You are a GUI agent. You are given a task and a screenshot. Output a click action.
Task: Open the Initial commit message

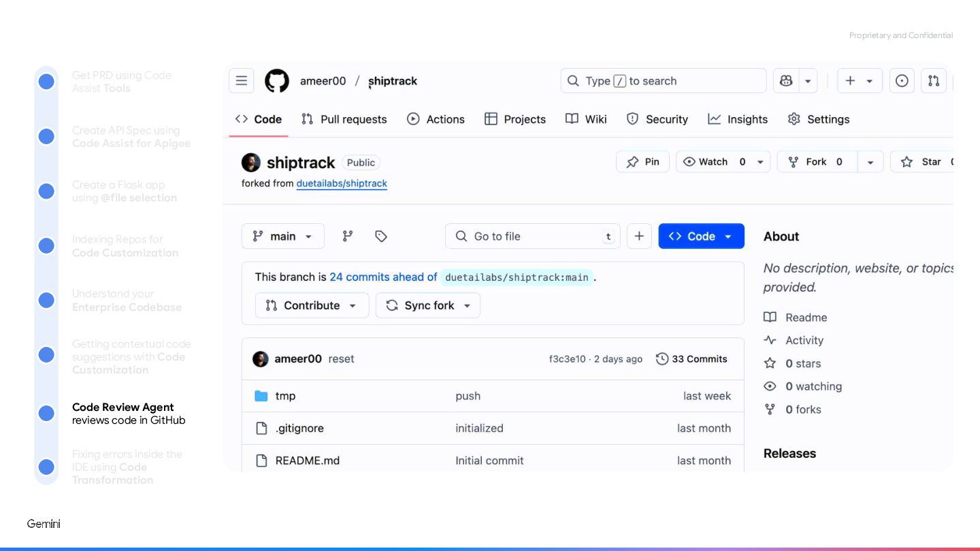pos(489,461)
